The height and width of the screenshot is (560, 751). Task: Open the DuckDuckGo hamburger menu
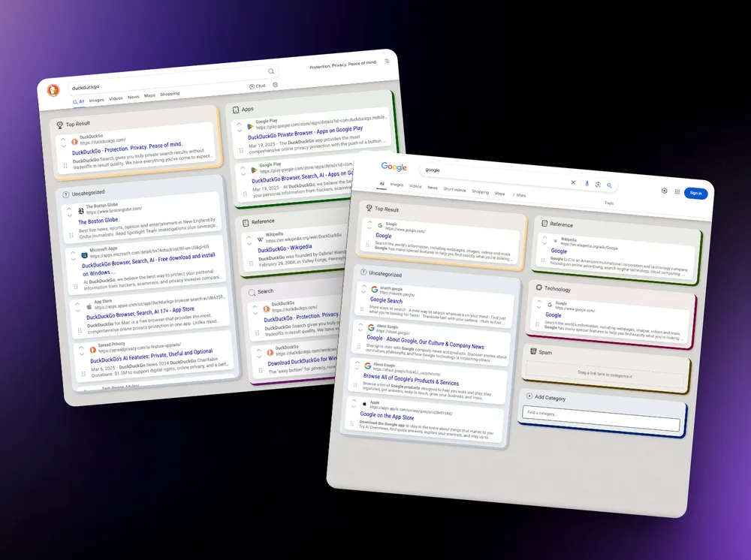click(x=387, y=61)
